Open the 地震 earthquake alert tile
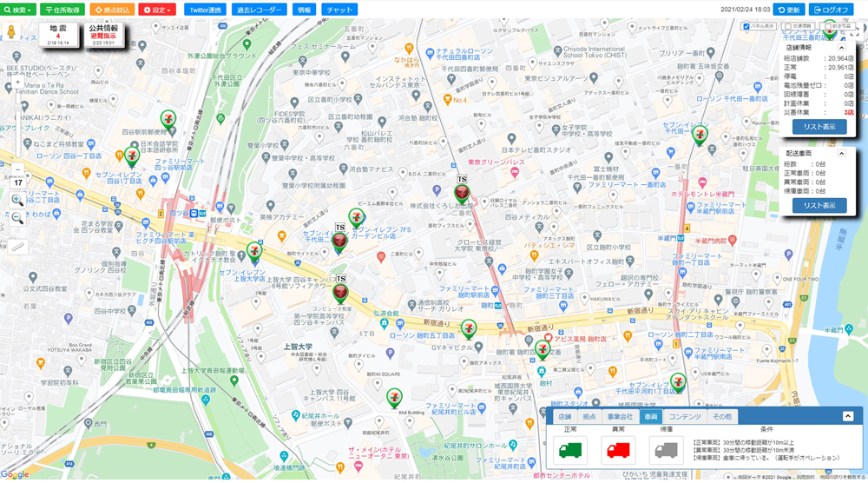 pos(58,35)
